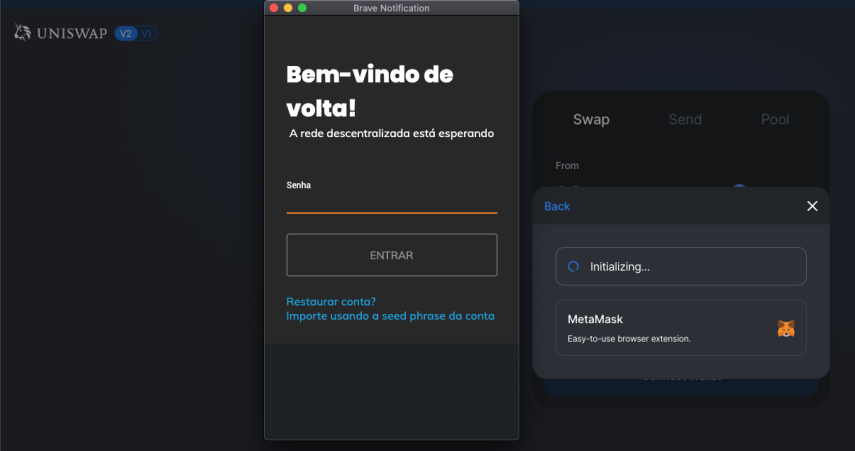The height and width of the screenshot is (451, 855).
Task: Close the Brave Notification window
Action: (274, 8)
